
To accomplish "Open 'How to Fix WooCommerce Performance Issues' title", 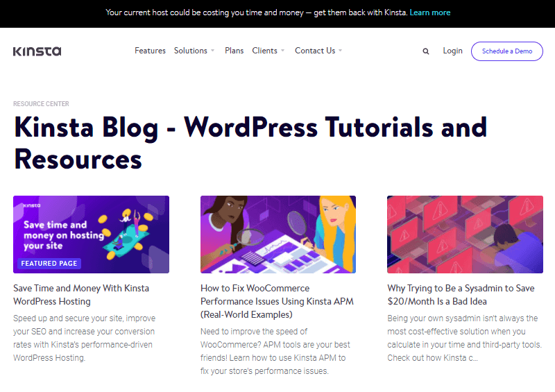I will pos(277,301).
